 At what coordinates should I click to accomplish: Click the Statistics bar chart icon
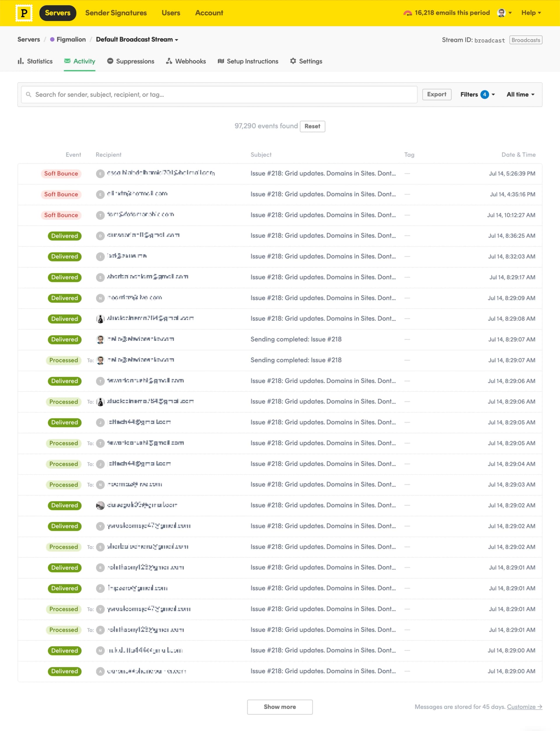pyautogui.click(x=21, y=61)
